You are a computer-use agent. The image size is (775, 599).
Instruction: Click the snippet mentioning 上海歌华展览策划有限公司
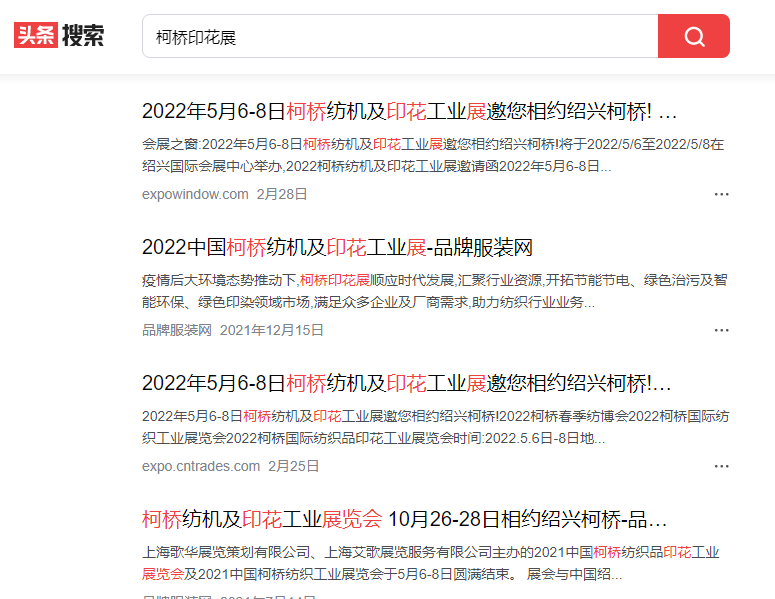click(x=432, y=563)
